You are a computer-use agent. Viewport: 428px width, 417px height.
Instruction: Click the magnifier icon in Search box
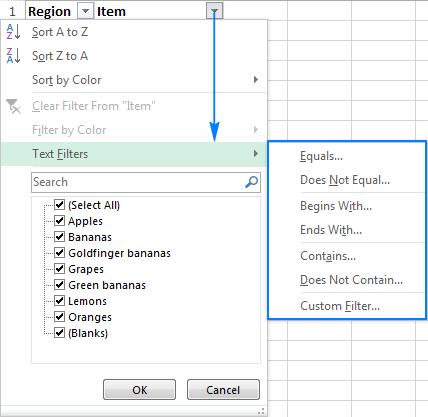(x=251, y=182)
